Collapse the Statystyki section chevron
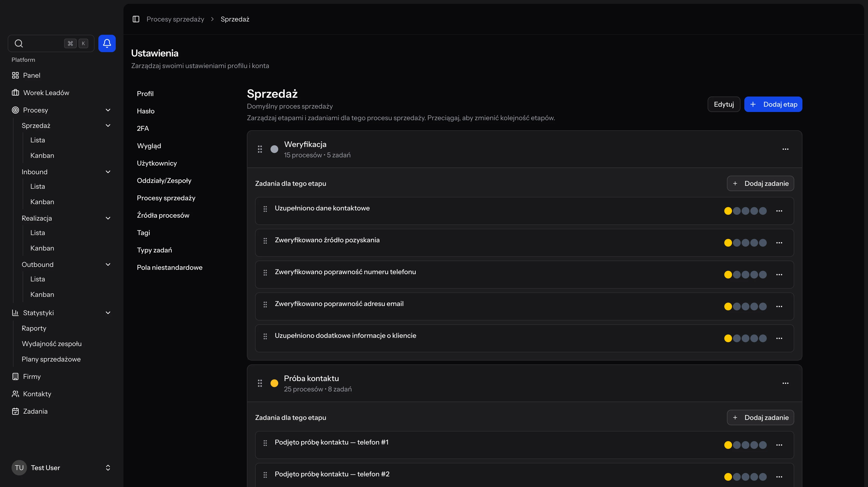The width and height of the screenshot is (868, 487). tap(108, 313)
